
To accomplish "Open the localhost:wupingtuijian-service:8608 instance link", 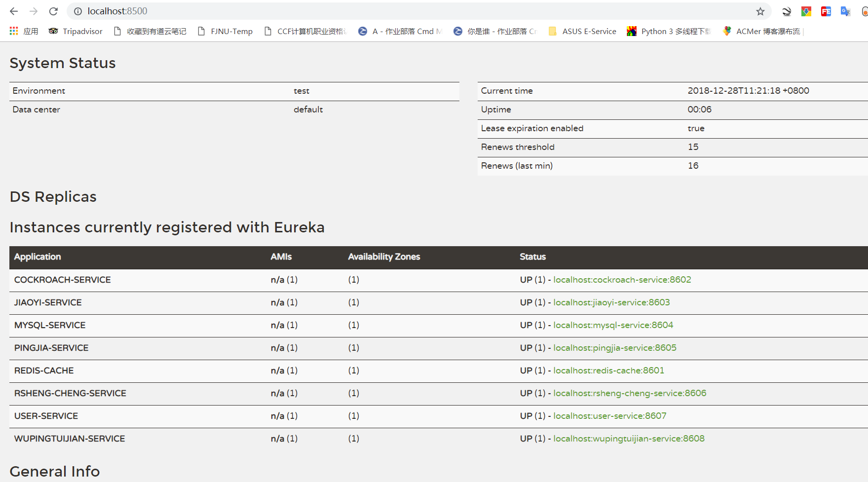I will (629, 439).
